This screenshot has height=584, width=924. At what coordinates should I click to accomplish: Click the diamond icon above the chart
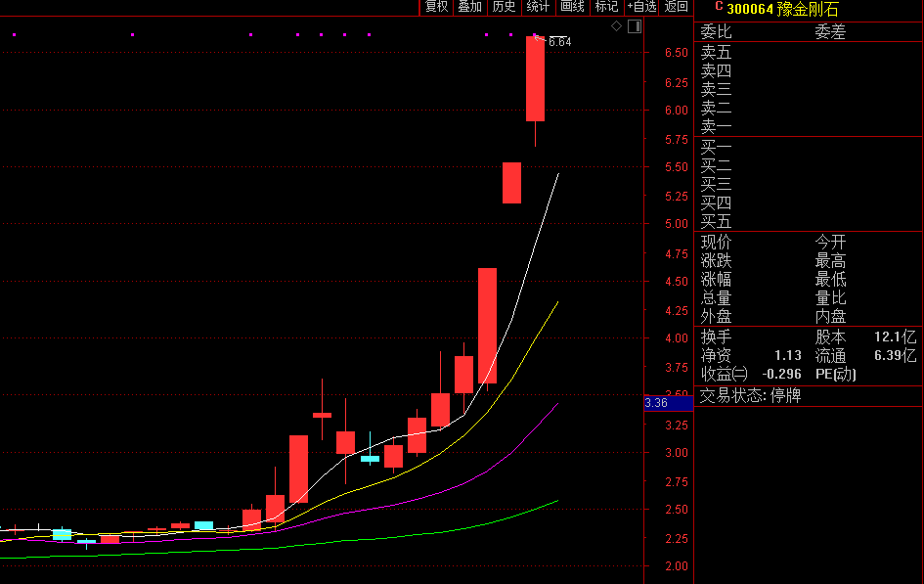[616, 26]
